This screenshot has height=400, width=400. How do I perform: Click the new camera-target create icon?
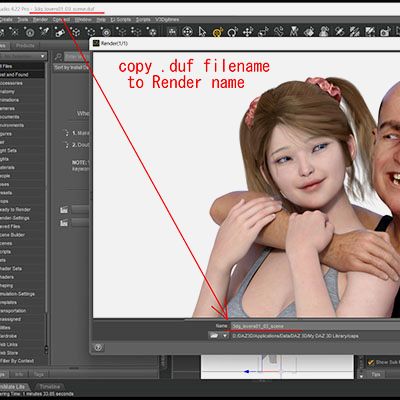point(106,32)
